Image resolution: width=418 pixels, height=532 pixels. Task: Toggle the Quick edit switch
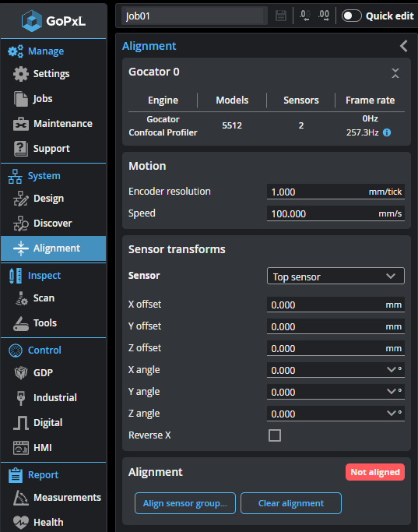click(352, 16)
